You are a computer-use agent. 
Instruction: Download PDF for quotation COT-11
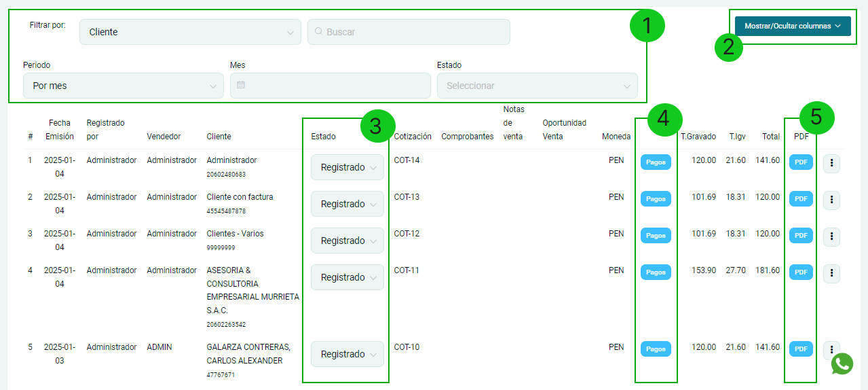click(x=801, y=272)
